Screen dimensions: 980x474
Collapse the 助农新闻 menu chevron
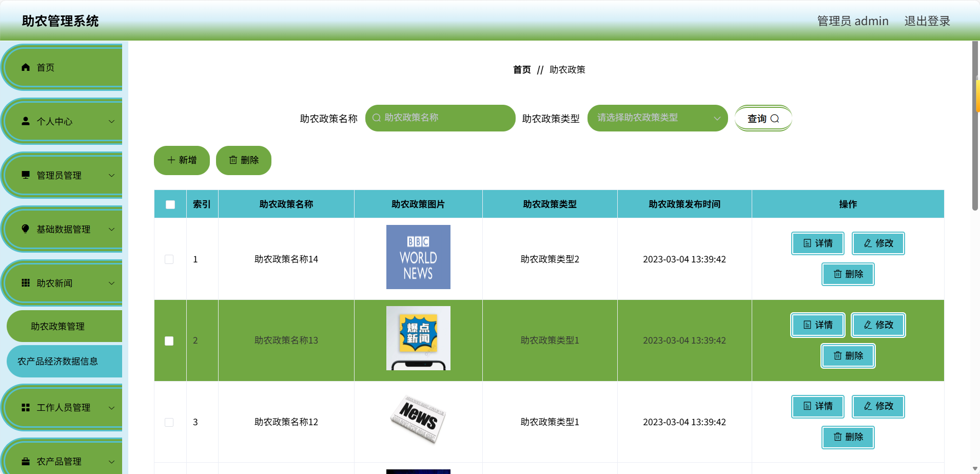click(x=111, y=283)
